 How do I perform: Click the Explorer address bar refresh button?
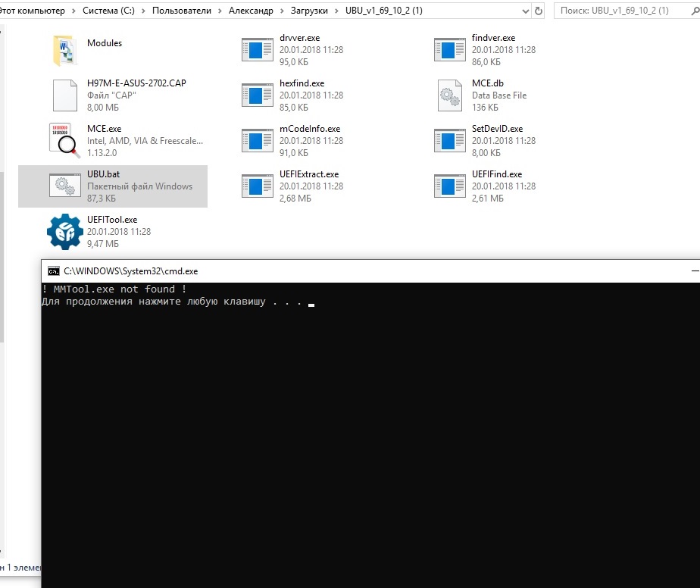click(539, 11)
